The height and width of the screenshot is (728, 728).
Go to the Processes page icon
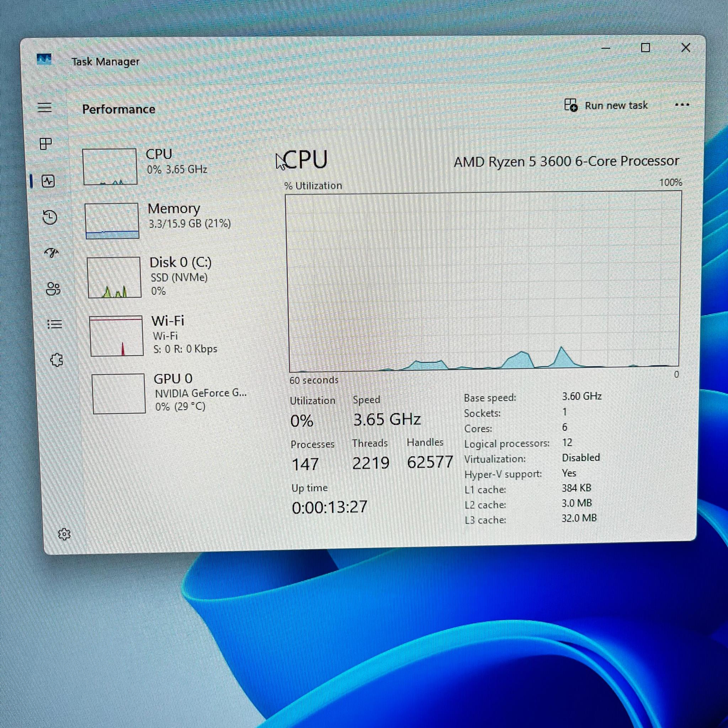point(45,144)
